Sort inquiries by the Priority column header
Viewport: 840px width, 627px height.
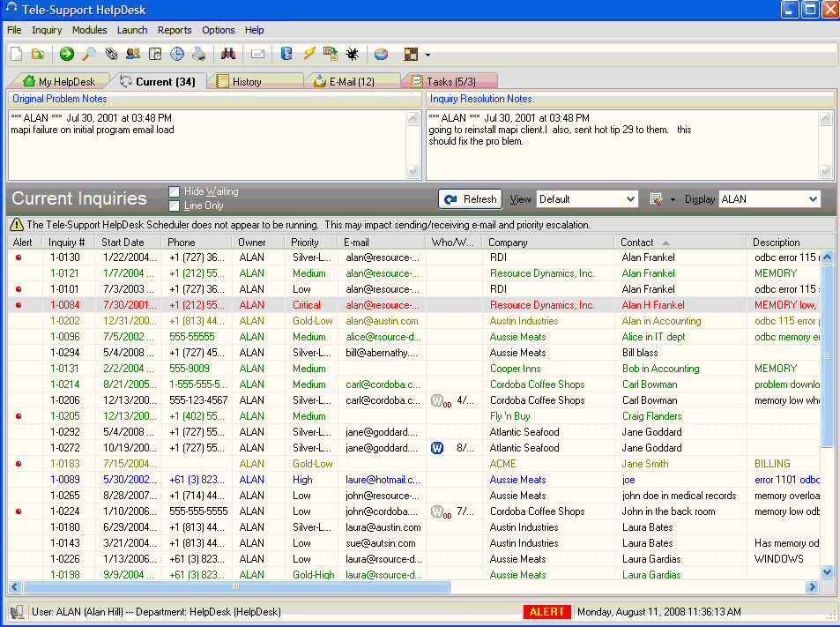[305, 243]
